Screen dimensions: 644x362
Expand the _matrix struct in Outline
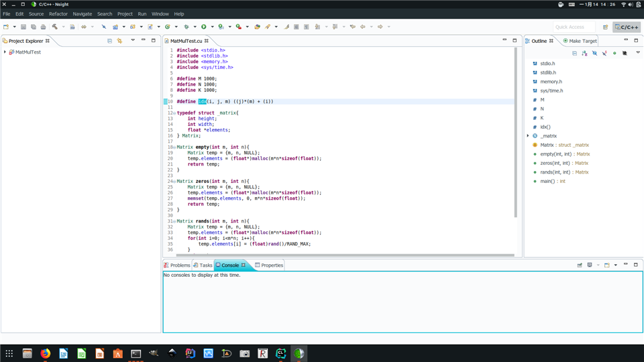click(x=528, y=136)
